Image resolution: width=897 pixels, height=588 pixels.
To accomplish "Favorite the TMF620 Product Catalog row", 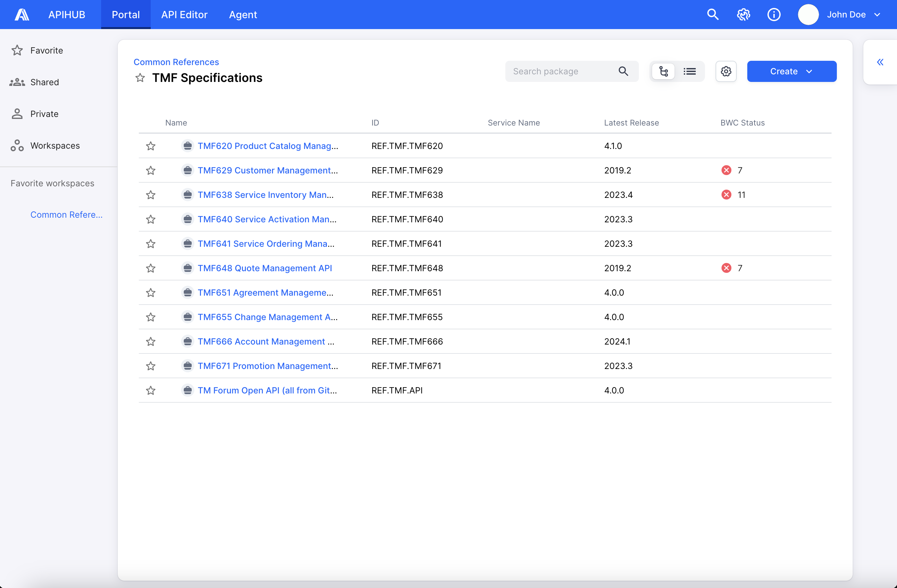I will pos(151,146).
